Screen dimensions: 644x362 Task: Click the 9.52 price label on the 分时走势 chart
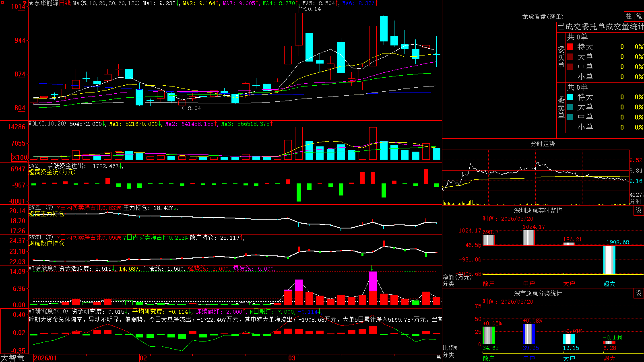point(636,160)
